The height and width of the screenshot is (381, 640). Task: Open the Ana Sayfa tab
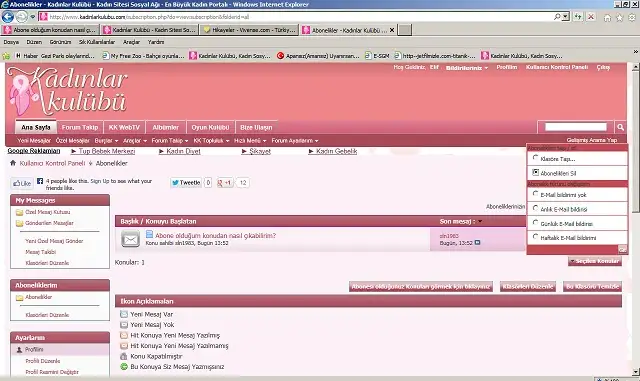(x=36, y=127)
